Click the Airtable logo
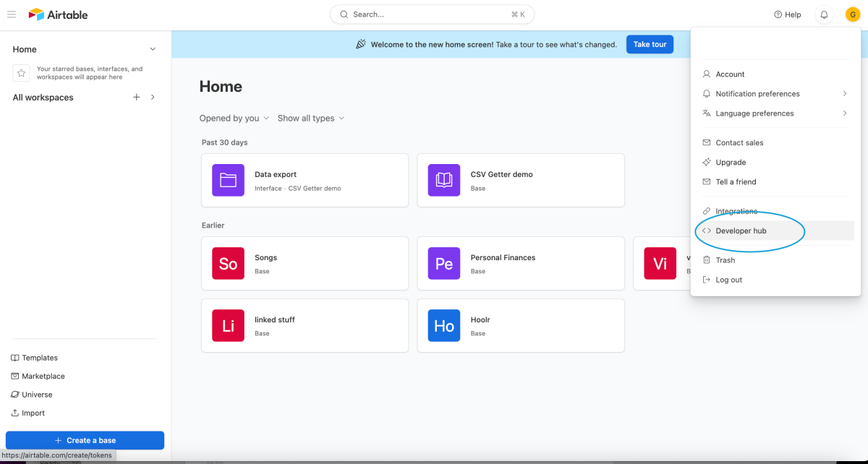 [x=57, y=14]
